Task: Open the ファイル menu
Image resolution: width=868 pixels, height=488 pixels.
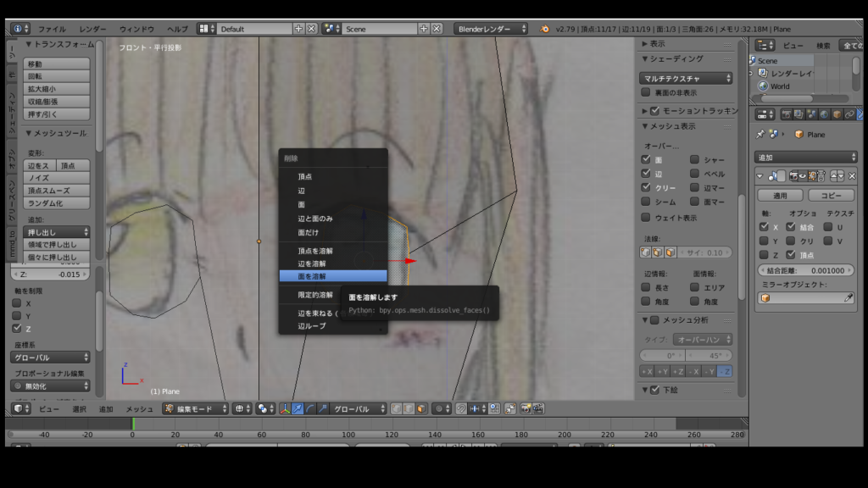Action: [52, 29]
